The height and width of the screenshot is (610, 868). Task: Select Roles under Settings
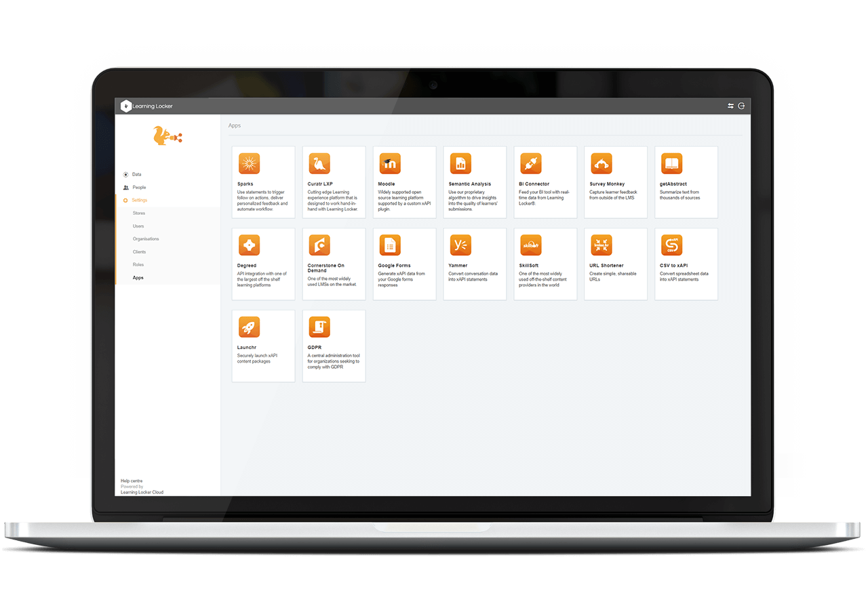[x=138, y=265]
